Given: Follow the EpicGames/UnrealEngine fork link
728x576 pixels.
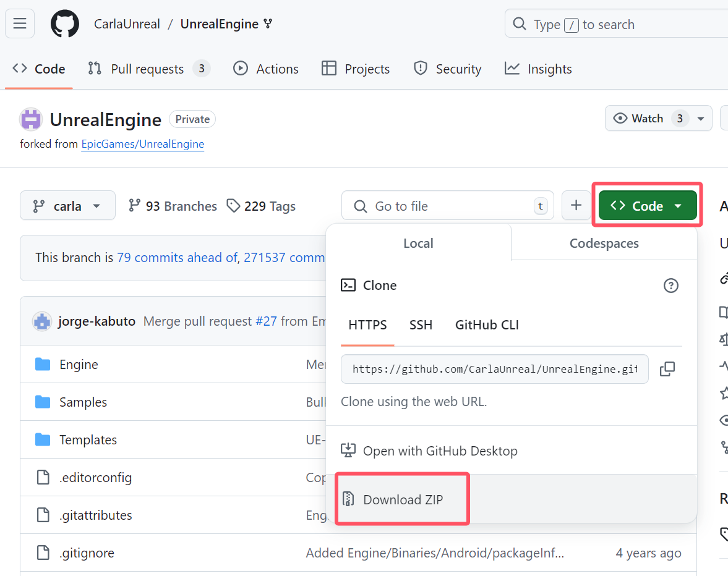Looking at the screenshot, I should point(142,144).
